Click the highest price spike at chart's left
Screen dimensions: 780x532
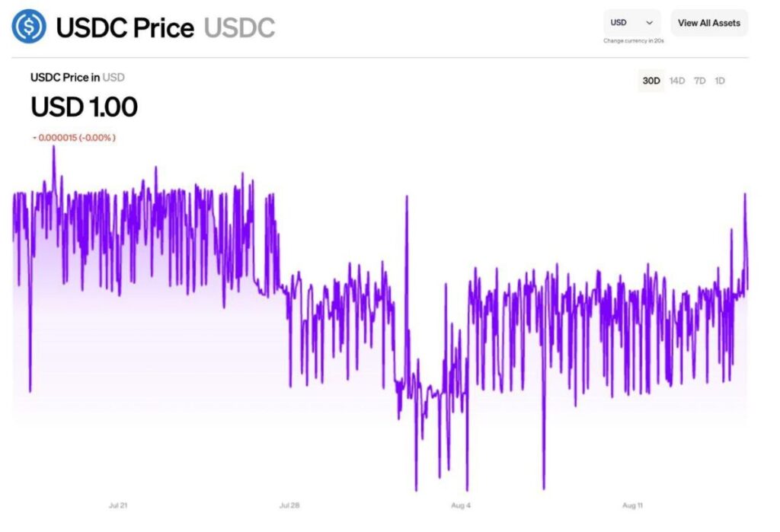pyautogui.click(x=53, y=147)
